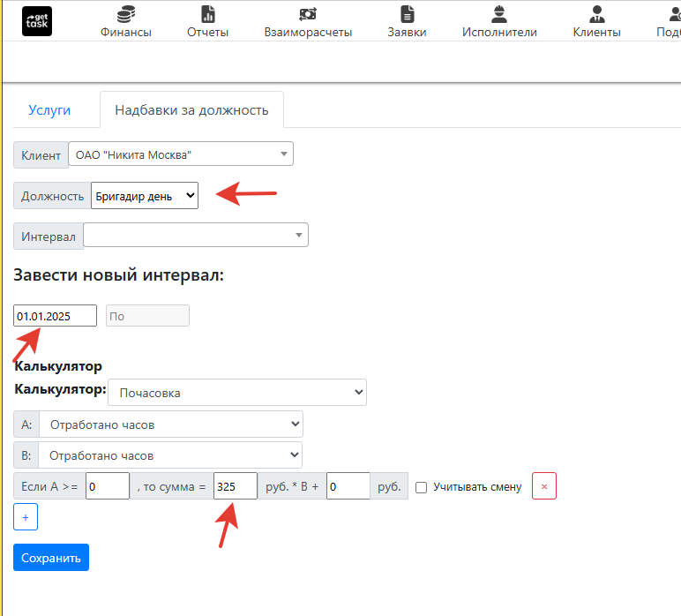Click the Взаиморасчеты money exchange icon
The image size is (681, 616).
pos(308,14)
